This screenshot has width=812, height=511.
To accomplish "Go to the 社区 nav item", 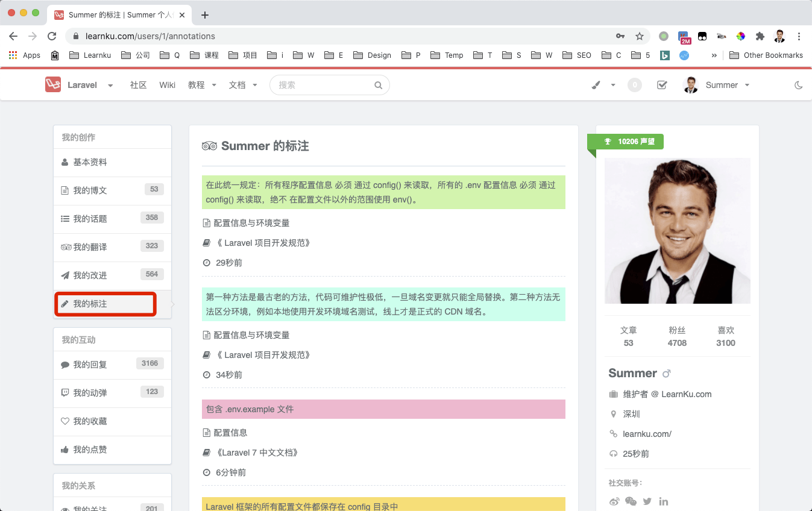I will click(138, 85).
